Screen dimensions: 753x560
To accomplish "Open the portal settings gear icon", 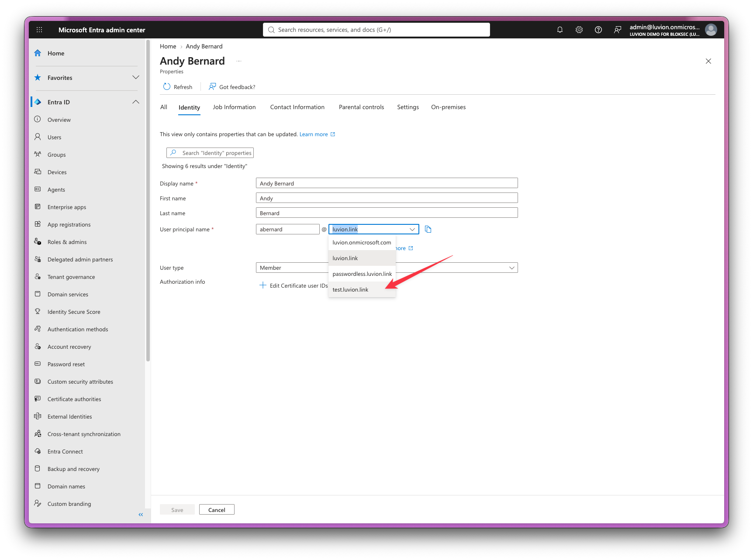I will click(x=579, y=30).
